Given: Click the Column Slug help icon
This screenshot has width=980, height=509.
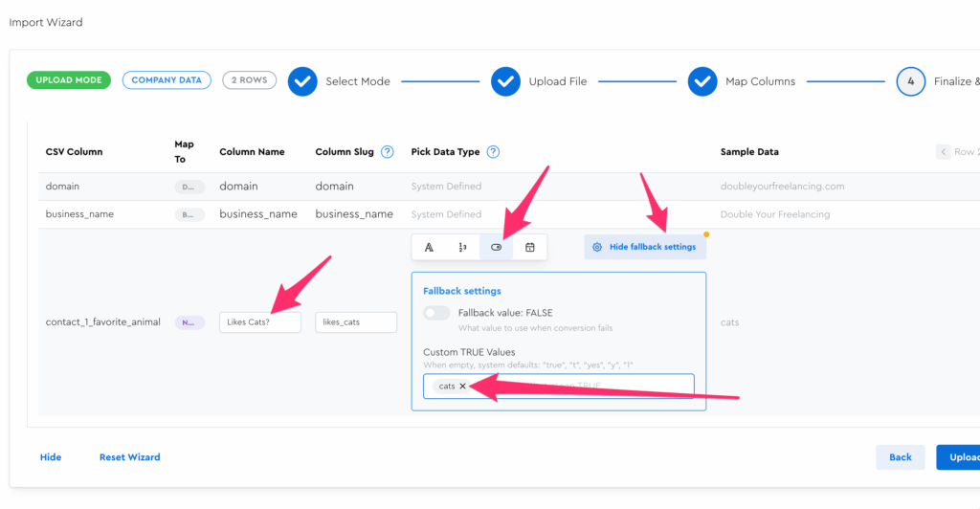Looking at the screenshot, I should click(387, 152).
